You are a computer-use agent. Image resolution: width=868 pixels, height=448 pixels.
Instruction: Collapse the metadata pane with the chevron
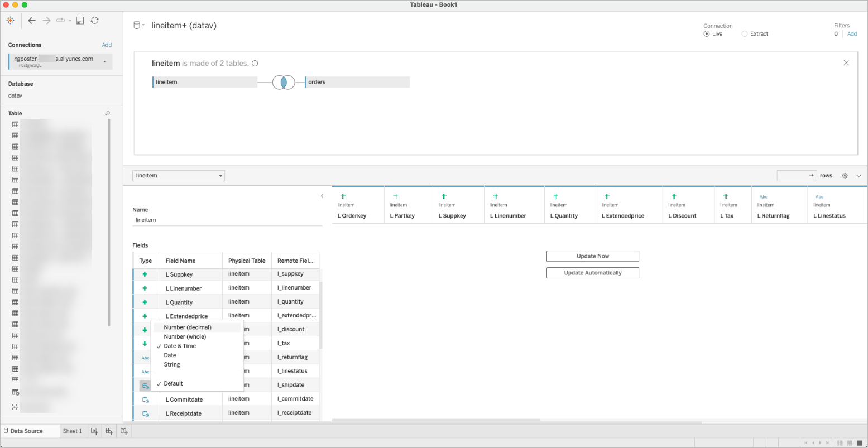(322, 196)
